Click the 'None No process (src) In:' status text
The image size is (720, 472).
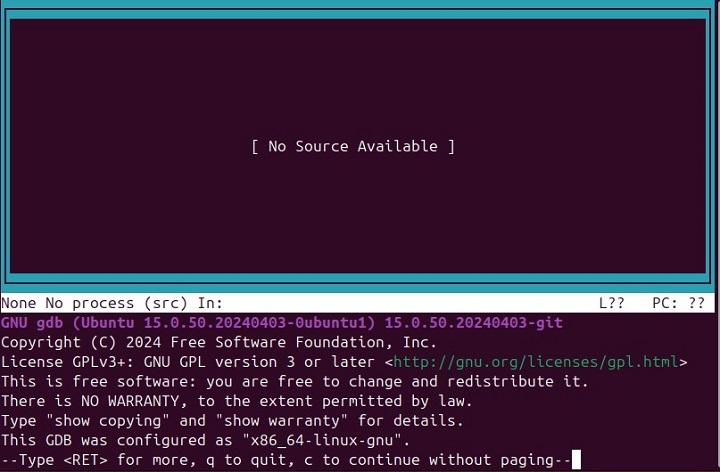click(112, 303)
